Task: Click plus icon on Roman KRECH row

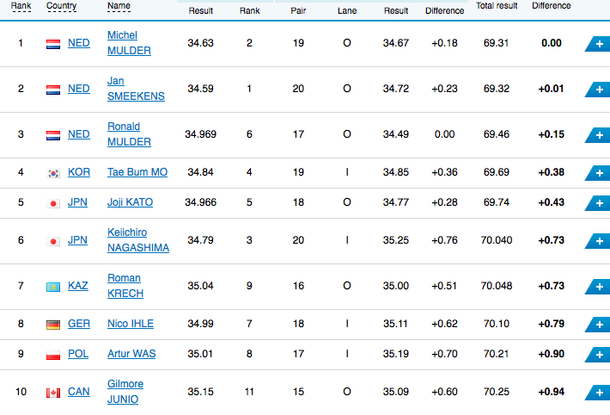Action: (x=598, y=287)
